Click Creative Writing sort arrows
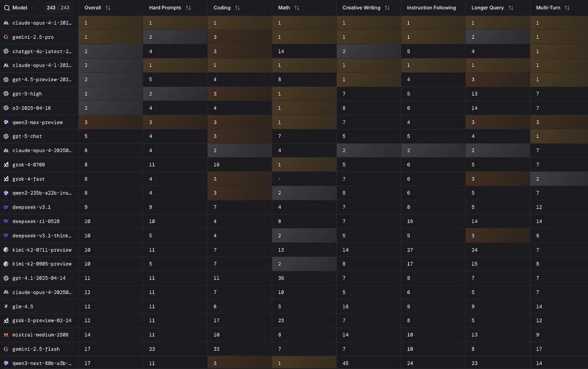The height and width of the screenshot is (369, 588). (387, 8)
